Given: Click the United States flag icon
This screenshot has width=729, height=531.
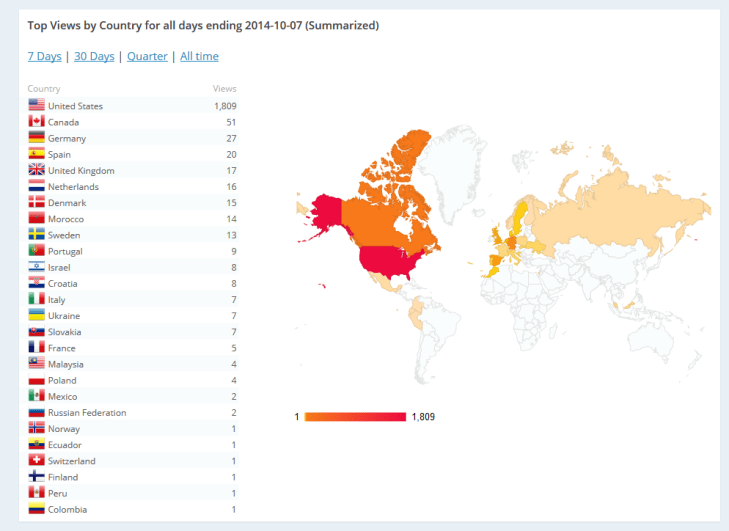Looking at the screenshot, I should [x=36, y=105].
